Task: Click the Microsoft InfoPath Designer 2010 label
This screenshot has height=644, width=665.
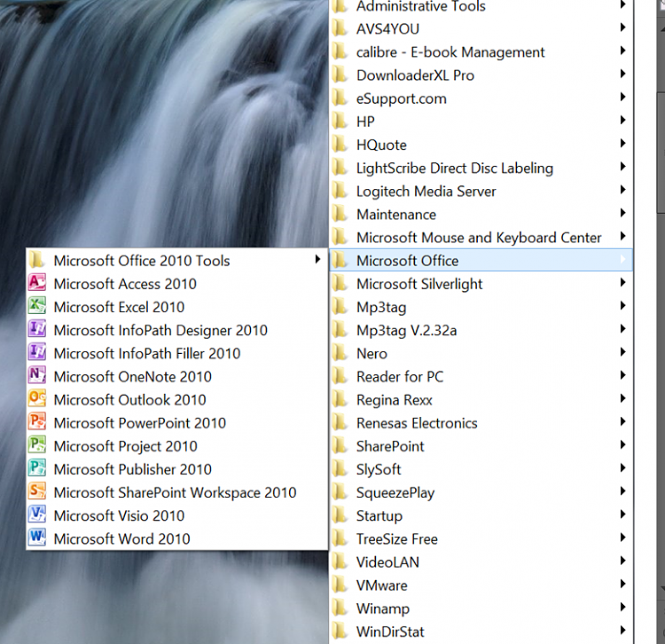Action: (x=160, y=330)
